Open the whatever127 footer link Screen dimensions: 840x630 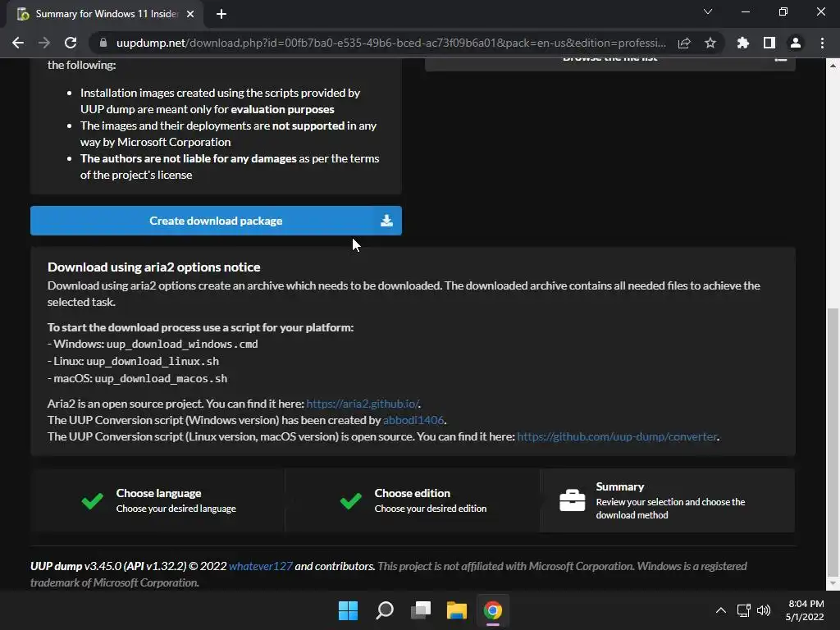260,566
